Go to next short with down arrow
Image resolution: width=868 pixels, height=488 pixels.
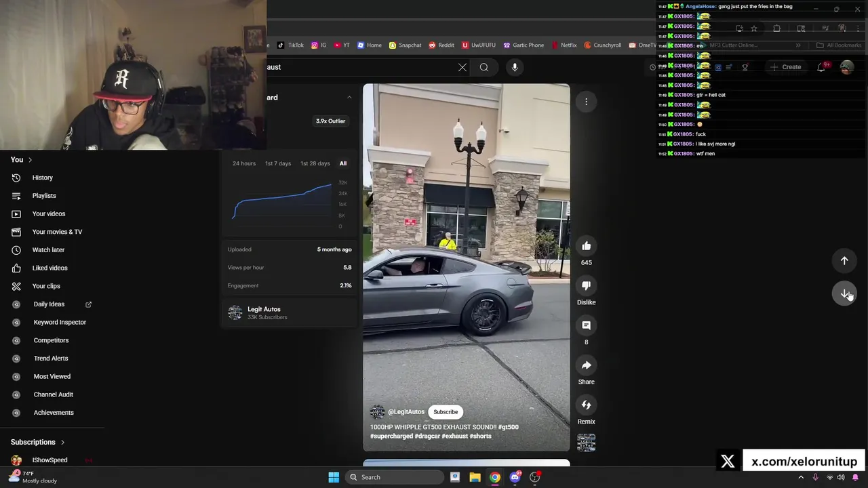coord(844,293)
